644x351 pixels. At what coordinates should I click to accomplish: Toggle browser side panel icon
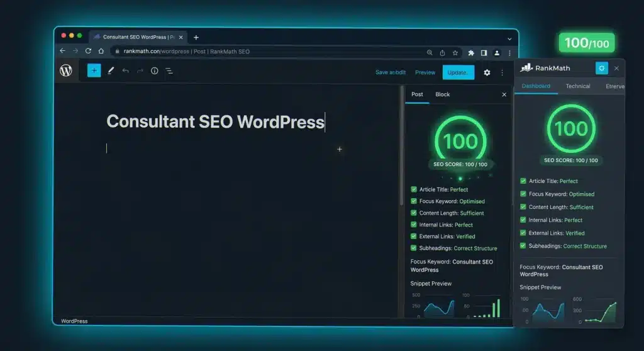click(x=484, y=53)
